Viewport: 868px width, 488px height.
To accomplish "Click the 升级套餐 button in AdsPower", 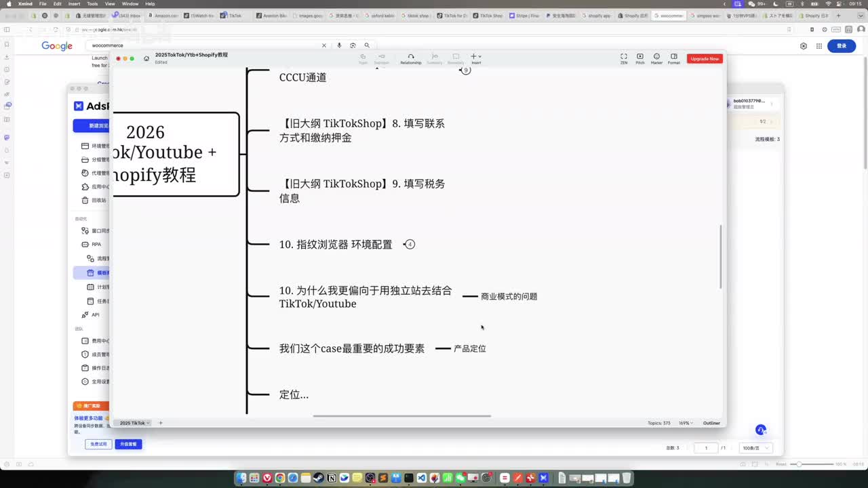I will coord(128,444).
